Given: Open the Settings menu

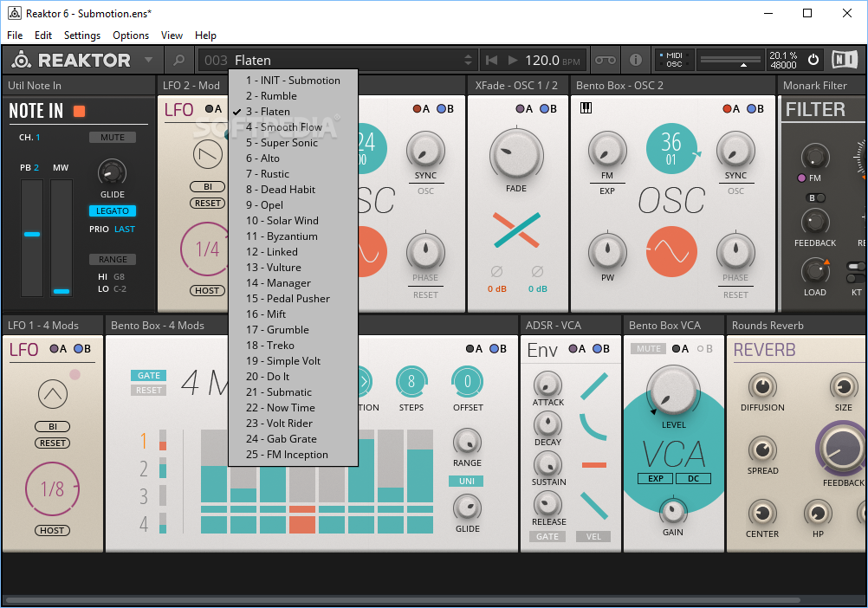Looking at the screenshot, I should pos(82,36).
